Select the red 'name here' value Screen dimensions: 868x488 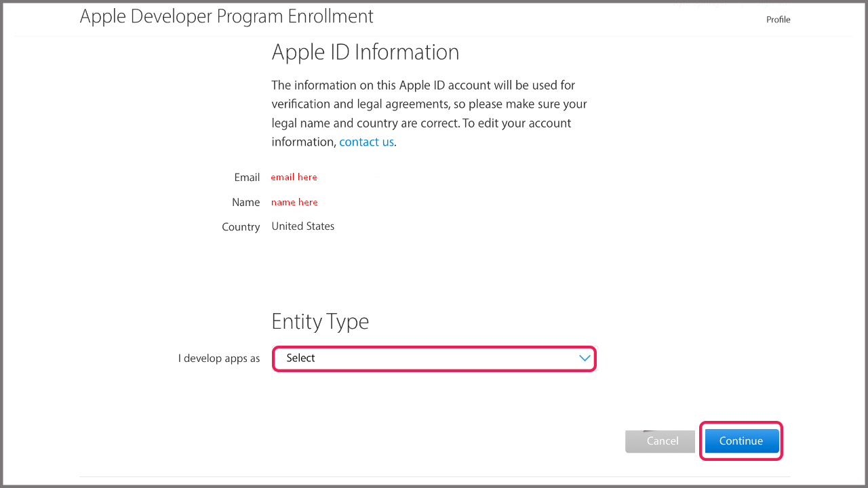(x=294, y=203)
